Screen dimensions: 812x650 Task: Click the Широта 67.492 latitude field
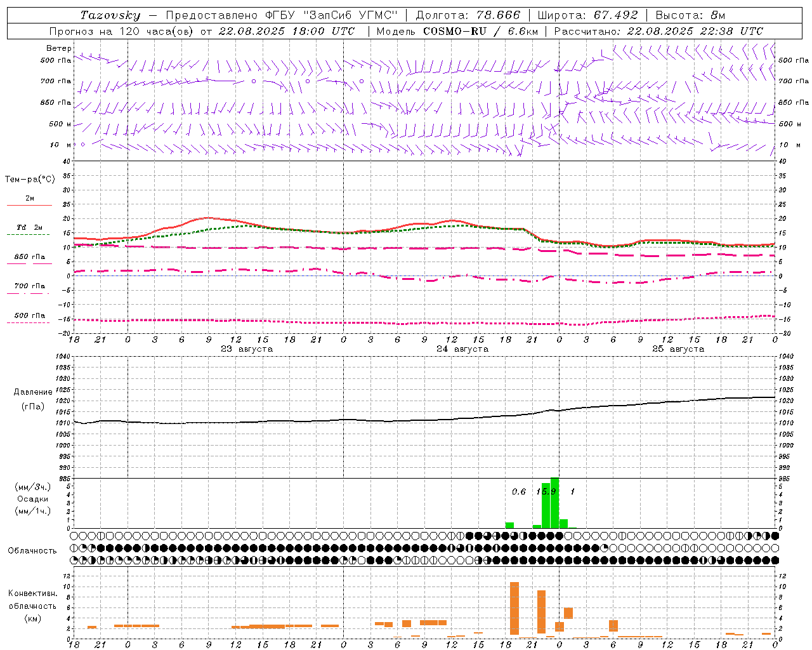(588, 15)
